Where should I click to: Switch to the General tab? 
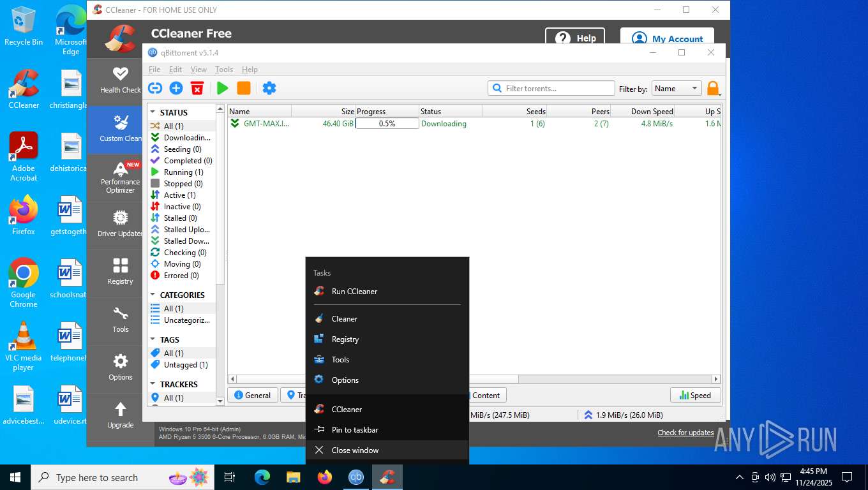pos(253,395)
